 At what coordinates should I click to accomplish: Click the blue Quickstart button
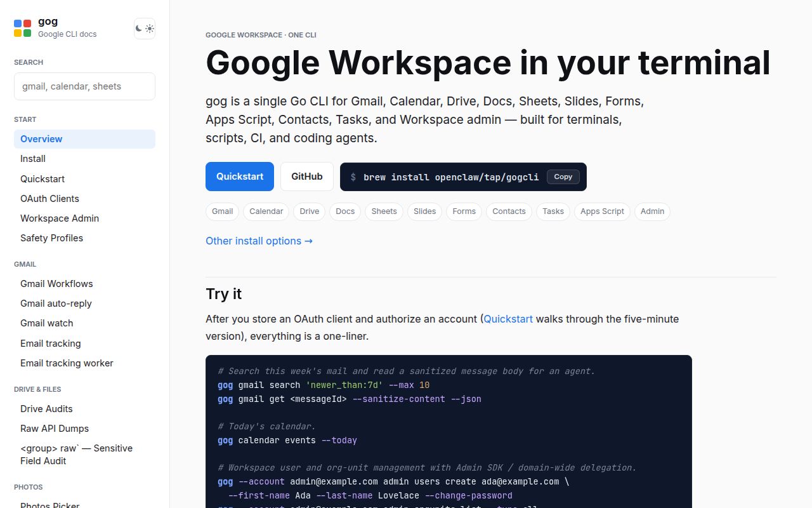240,177
